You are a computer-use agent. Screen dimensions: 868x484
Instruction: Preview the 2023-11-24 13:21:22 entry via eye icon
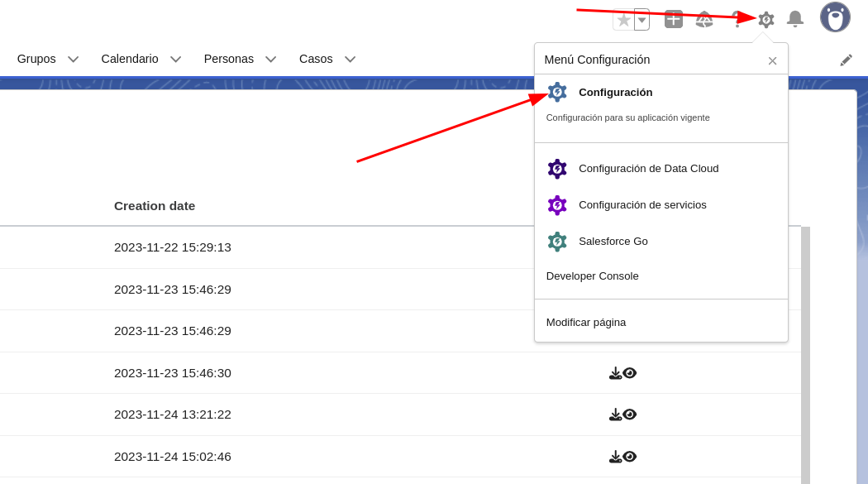tap(630, 415)
